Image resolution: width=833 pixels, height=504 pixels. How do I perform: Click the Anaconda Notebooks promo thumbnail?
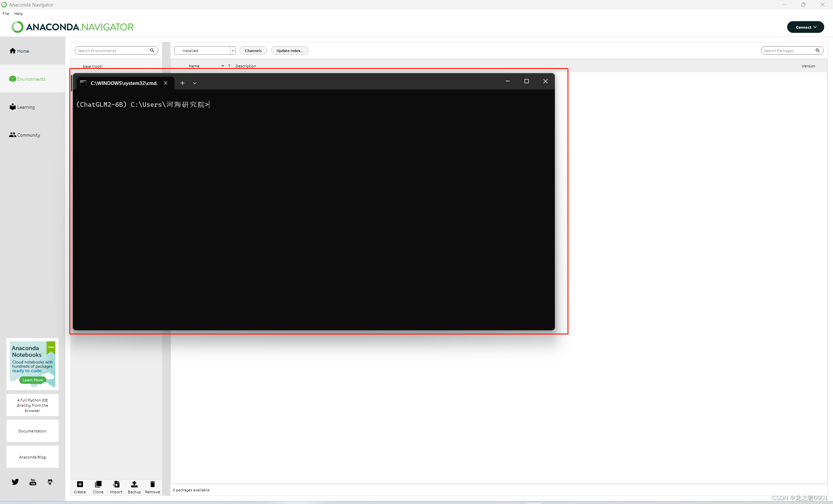(33, 364)
